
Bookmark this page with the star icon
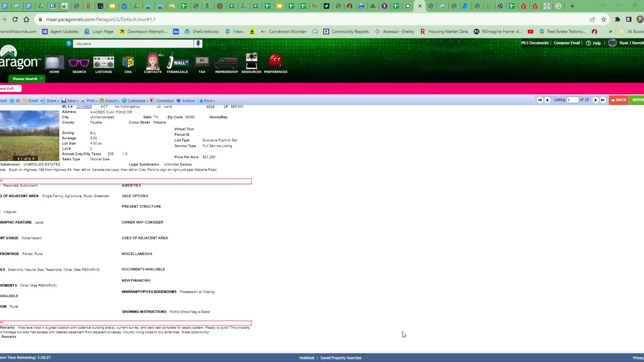(x=603, y=19)
